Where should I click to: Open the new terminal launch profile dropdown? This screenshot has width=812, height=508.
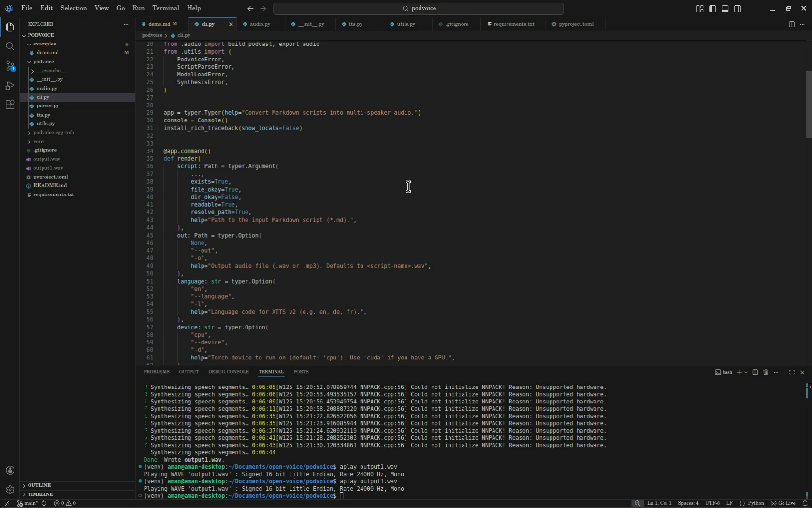[746, 372]
